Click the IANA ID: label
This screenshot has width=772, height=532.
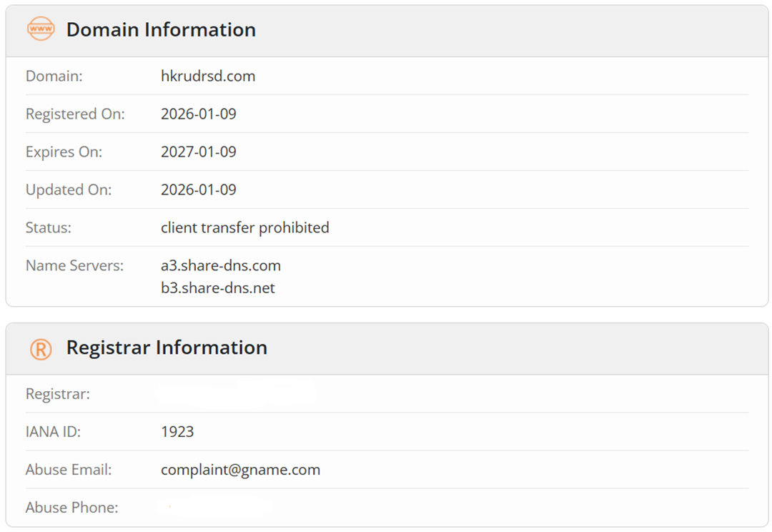[53, 432]
